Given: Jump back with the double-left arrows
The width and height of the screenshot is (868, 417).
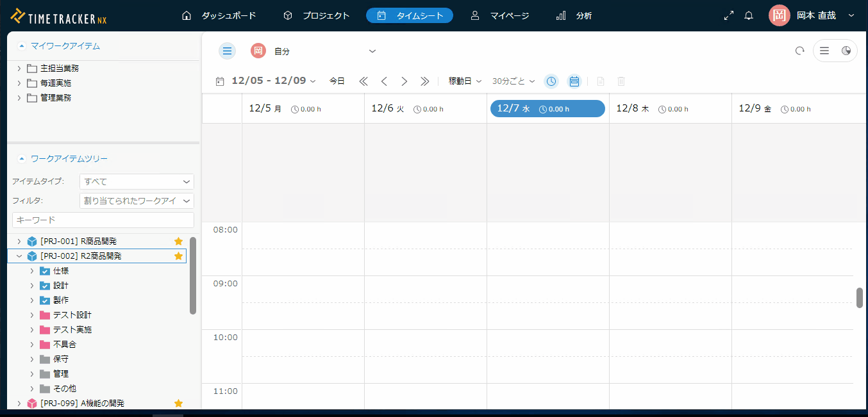Looking at the screenshot, I should (x=363, y=81).
